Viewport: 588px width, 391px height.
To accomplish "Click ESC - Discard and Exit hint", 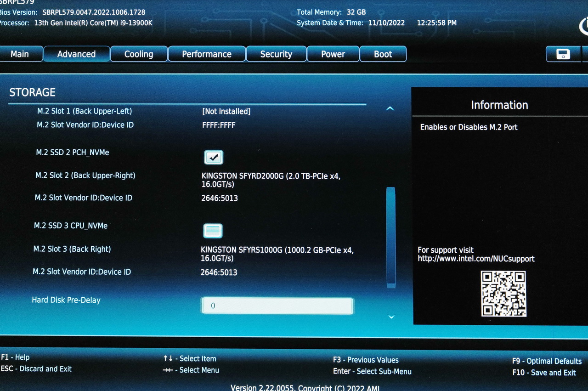I will (36, 369).
